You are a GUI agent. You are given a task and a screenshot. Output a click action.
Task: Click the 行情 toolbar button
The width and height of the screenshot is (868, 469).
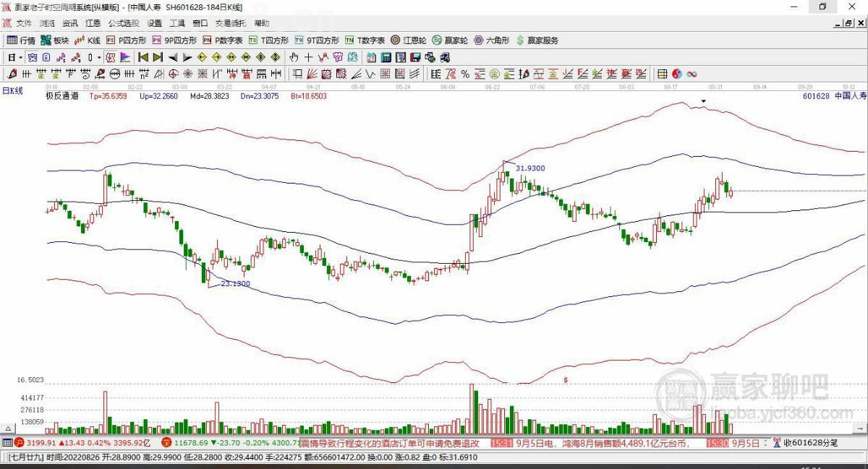[x=21, y=40]
